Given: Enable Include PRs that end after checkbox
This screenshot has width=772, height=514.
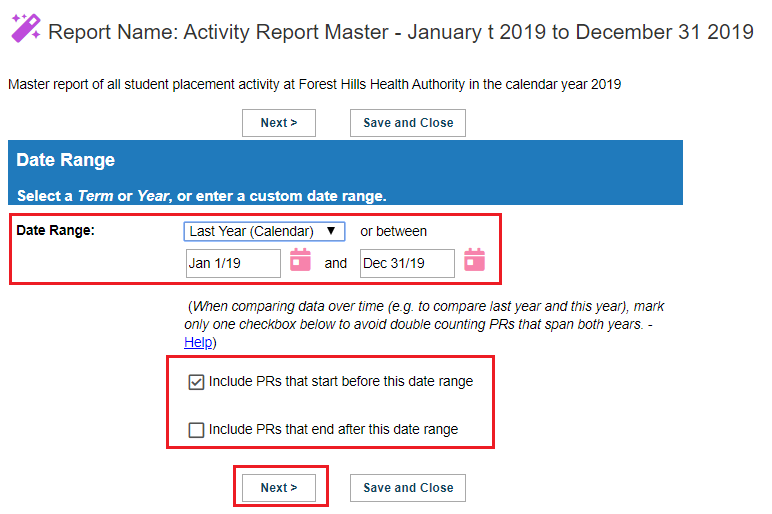Looking at the screenshot, I should pos(196,430).
